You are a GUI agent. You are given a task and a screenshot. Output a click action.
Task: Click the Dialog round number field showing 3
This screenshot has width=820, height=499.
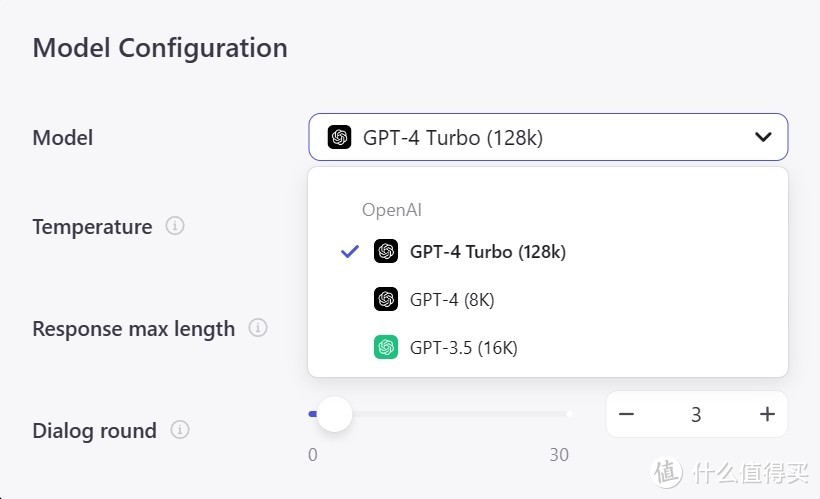(696, 414)
